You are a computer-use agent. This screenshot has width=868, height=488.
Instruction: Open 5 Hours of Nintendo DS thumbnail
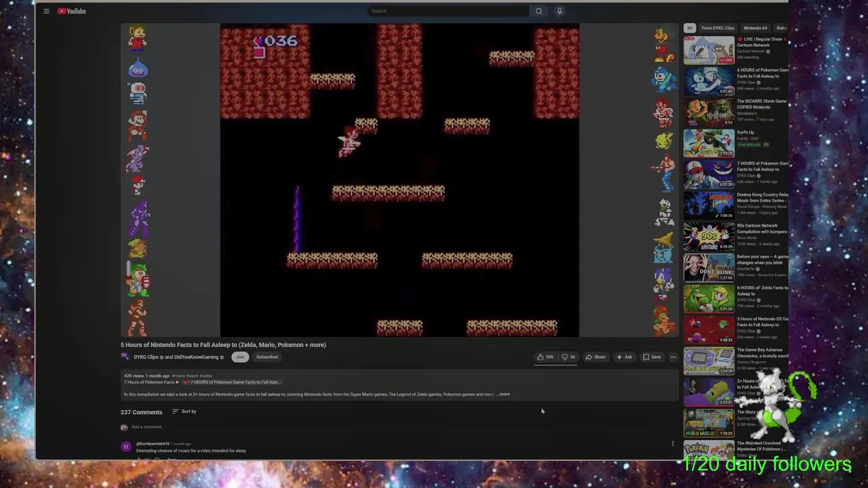tap(709, 330)
